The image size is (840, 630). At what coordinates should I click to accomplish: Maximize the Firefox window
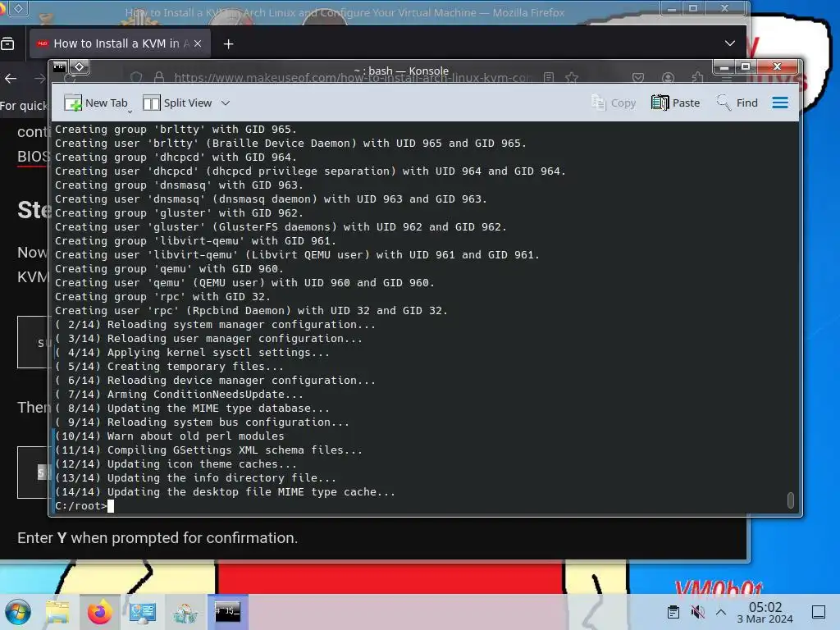point(692,8)
